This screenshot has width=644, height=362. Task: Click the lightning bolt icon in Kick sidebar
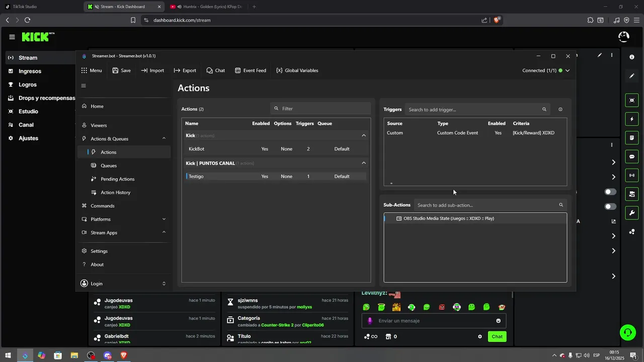pos(632,119)
